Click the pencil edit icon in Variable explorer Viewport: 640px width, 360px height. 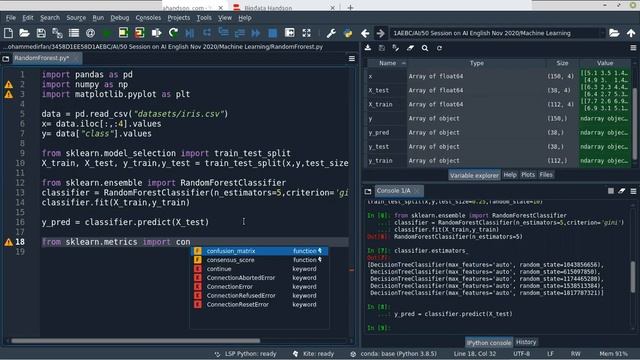tap(396, 48)
